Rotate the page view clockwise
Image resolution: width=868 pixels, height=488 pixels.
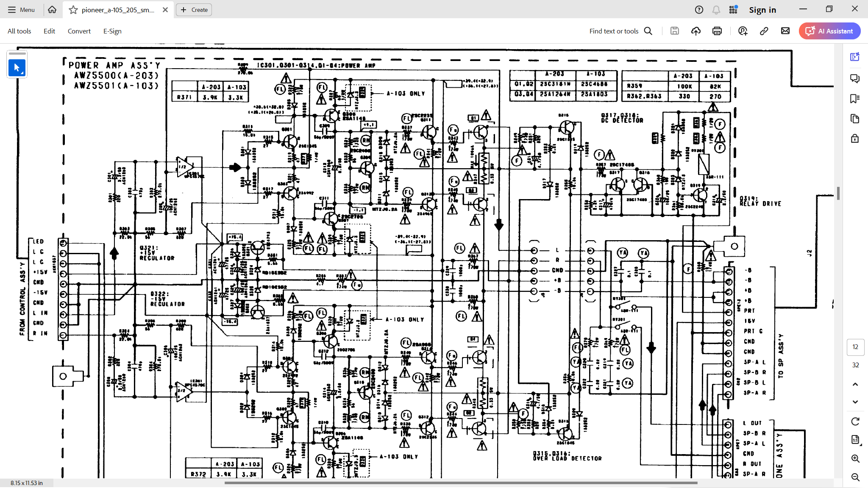(855, 421)
